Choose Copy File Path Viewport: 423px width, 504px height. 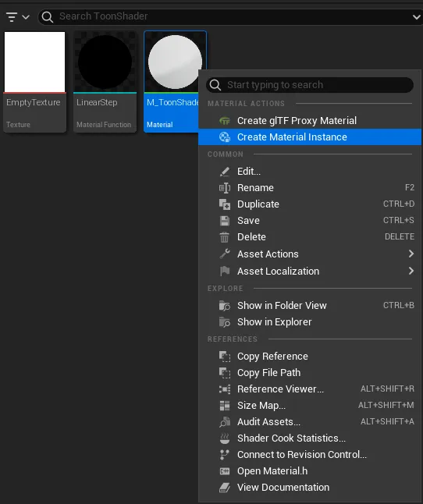310,372
